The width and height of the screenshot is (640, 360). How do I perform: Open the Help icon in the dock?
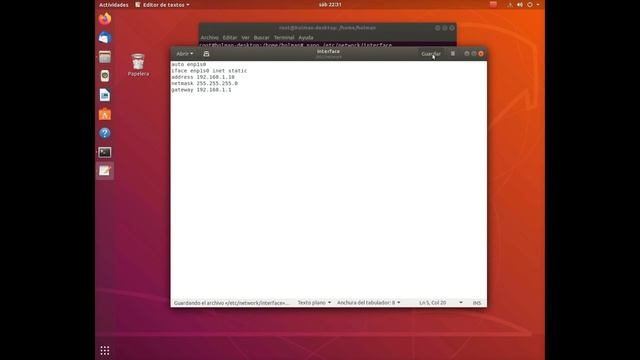pyautogui.click(x=105, y=133)
